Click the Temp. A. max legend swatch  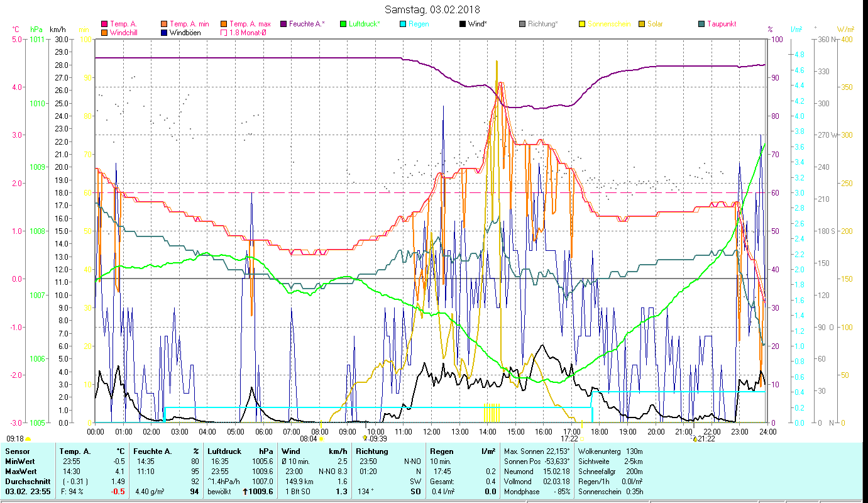tap(223, 25)
